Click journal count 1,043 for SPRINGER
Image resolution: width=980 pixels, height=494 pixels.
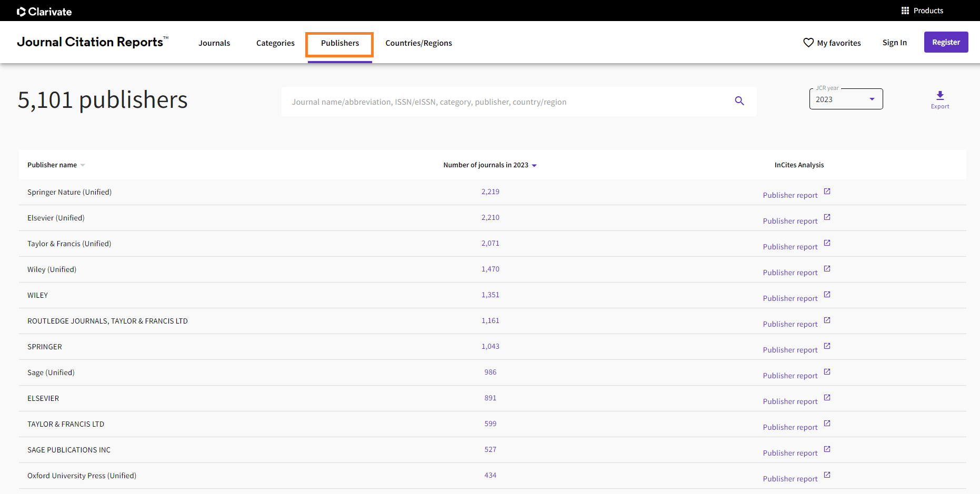pos(491,346)
